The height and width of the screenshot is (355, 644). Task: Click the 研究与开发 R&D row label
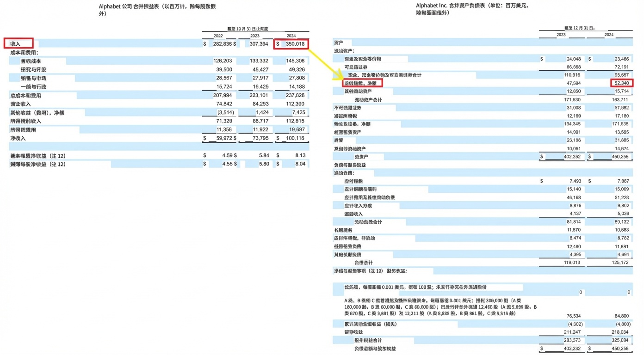click(x=33, y=70)
